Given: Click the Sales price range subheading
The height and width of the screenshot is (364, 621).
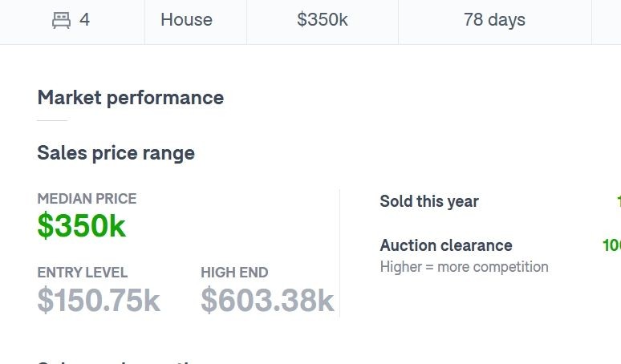Looking at the screenshot, I should pyautogui.click(x=116, y=152).
